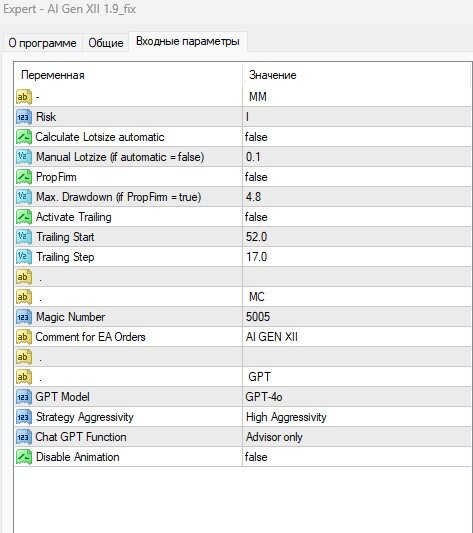Click the string icon of the GPT row
Screen dimensions: 473x533
24,377
